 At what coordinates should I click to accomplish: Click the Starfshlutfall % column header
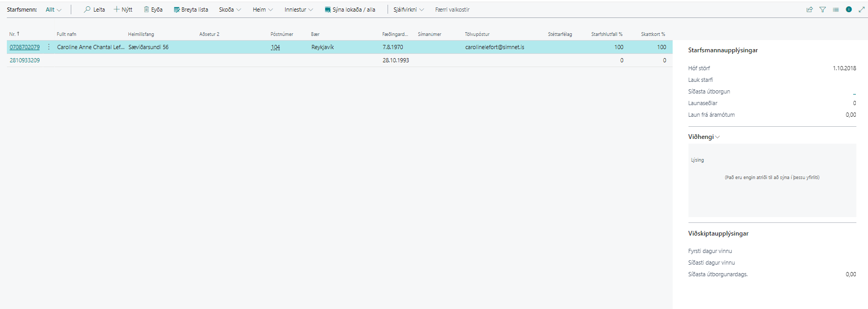pyautogui.click(x=607, y=34)
